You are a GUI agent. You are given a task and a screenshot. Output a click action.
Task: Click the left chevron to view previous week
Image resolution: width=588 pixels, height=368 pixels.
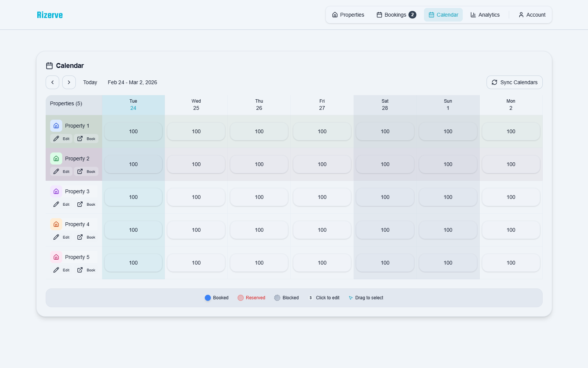point(52,82)
